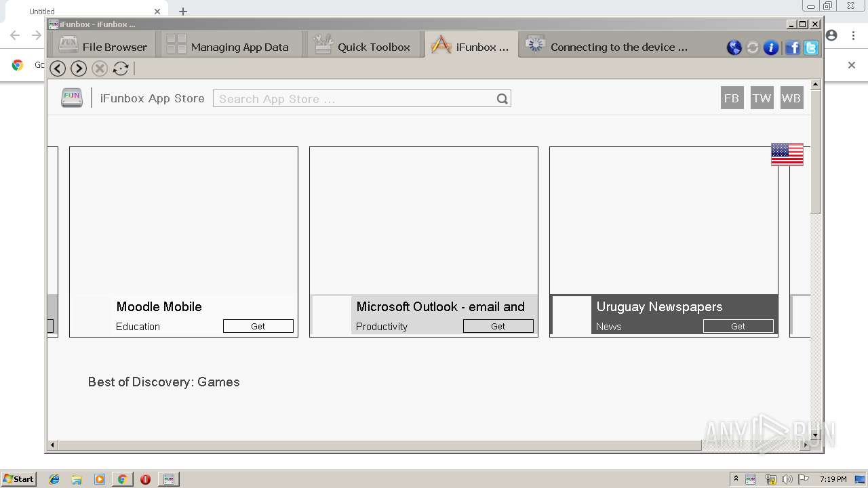This screenshot has width=868, height=488.
Task: Dismiss the Chrome bar with X
Action: pos(852,65)
